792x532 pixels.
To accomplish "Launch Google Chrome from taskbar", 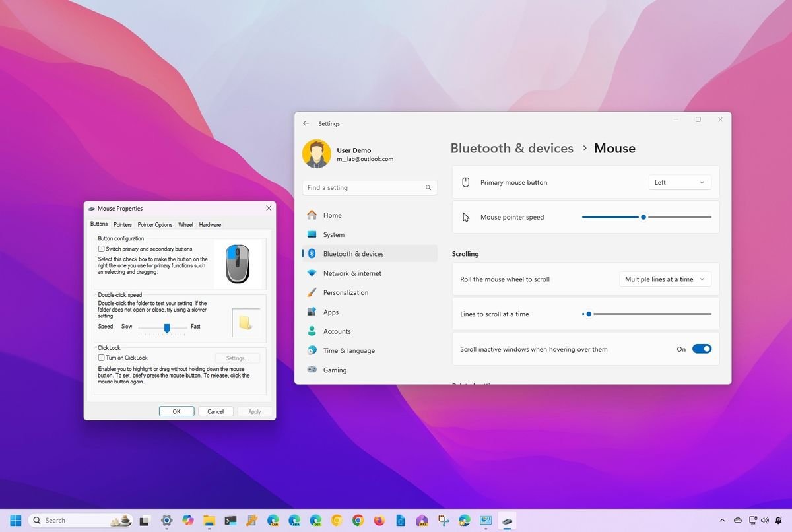I will [358, 520].
